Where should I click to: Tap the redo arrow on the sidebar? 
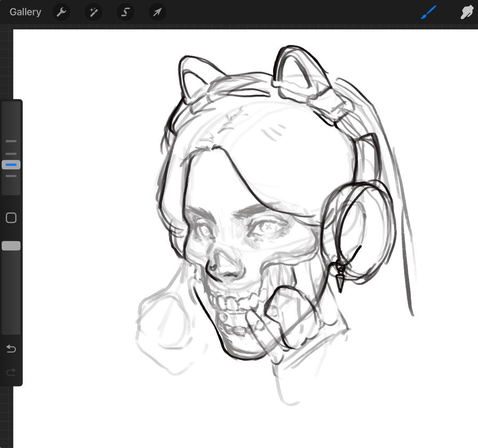(11, 372)
